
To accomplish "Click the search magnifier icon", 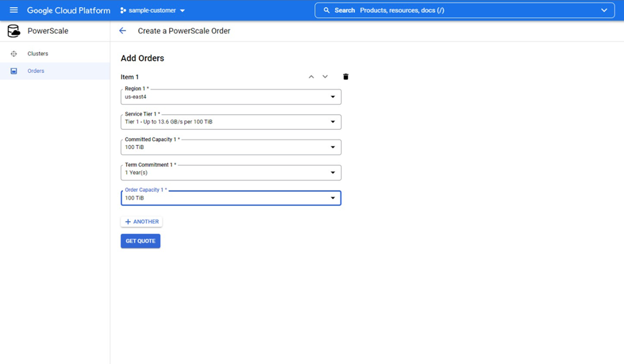I will point(326,10).
